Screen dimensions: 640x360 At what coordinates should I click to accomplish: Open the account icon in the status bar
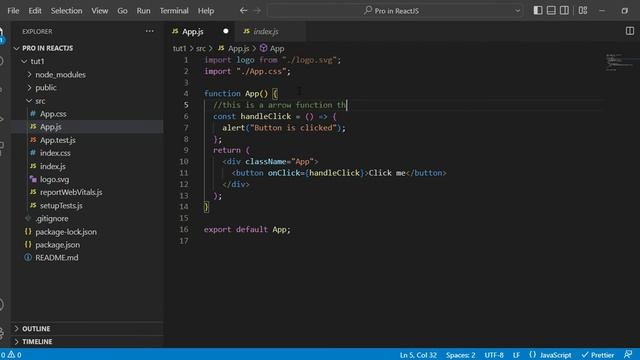[x=628, y=354]
